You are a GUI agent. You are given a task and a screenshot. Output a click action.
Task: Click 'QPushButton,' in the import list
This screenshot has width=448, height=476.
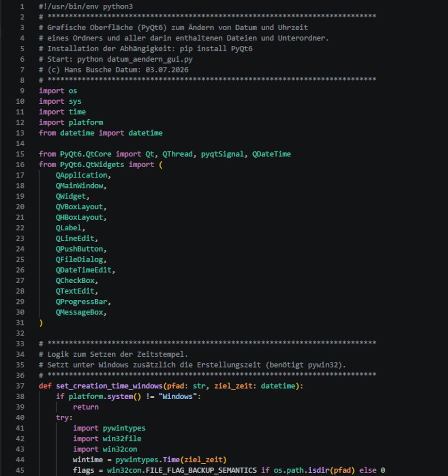point(81,249)
